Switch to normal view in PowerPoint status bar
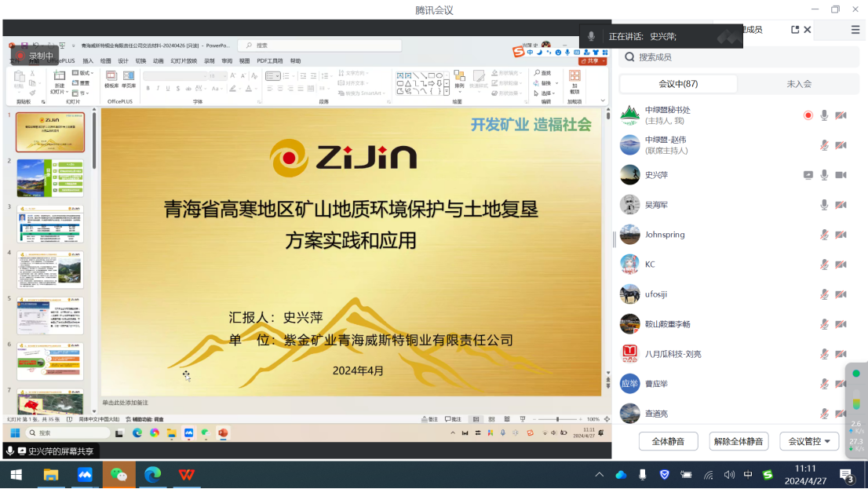Viewport: 868px width, 489px height. (476, 419)
